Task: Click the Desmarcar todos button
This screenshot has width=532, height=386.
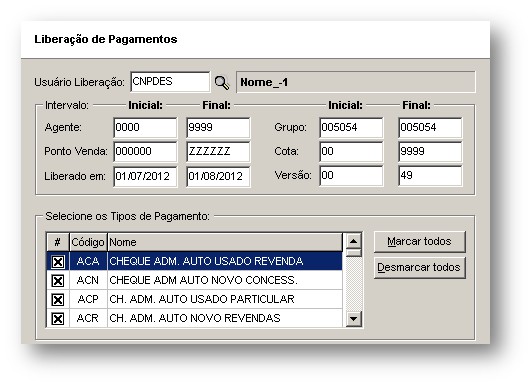Action: (x=419, y=268)
